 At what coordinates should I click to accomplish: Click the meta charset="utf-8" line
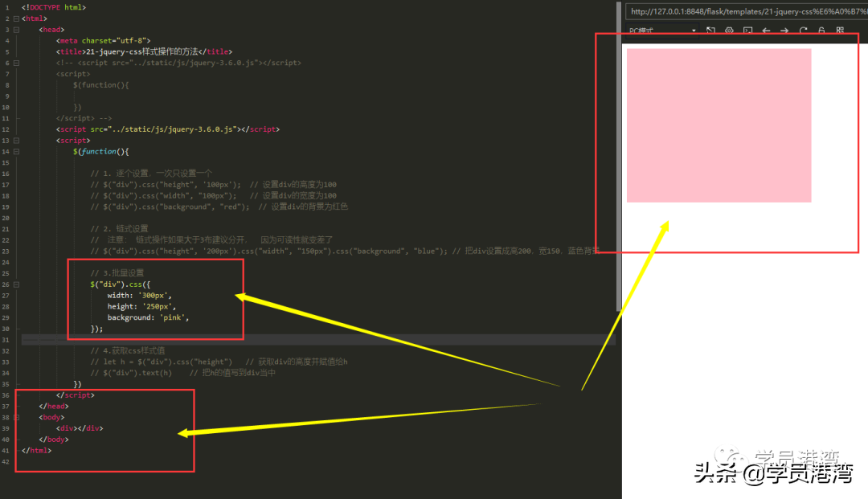click(x=103, y=40)
